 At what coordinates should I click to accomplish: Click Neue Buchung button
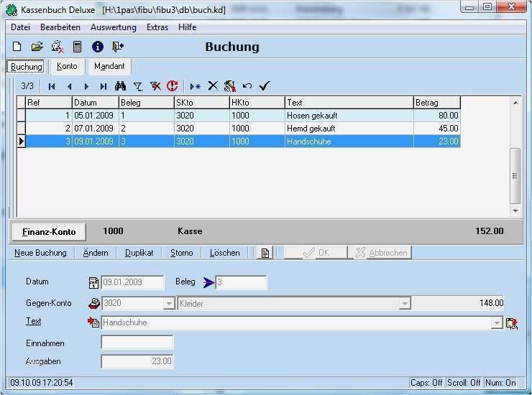point(40,253)
